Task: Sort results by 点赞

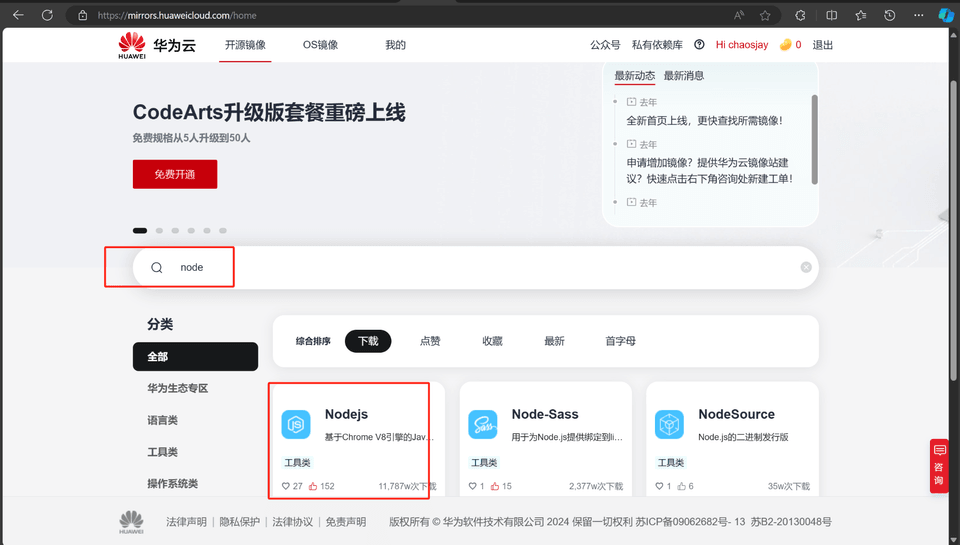Action: [430, 341]
